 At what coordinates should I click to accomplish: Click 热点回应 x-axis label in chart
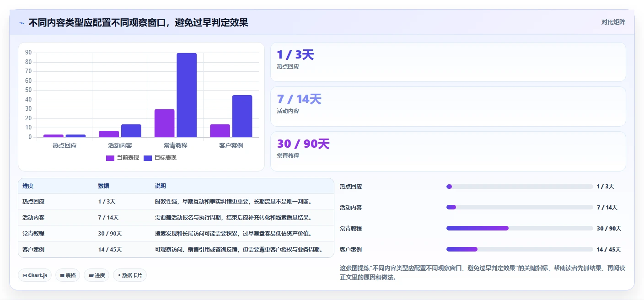[x=64, y=146]
